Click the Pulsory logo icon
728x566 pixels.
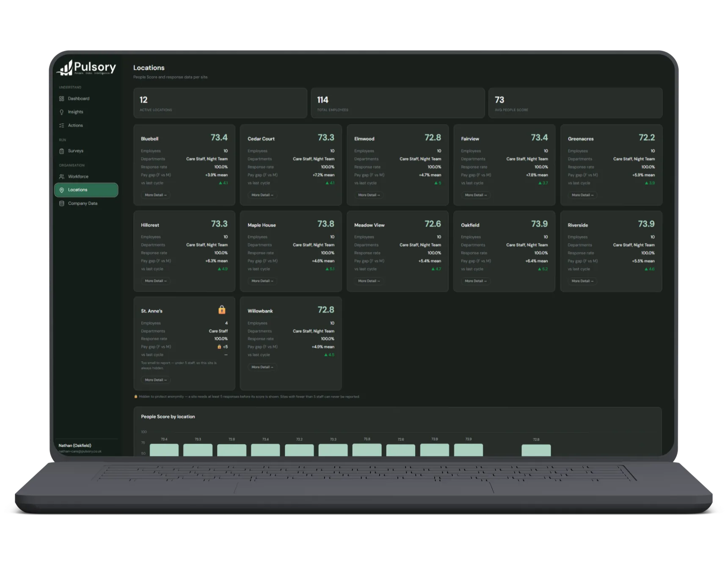pos(65,68)
